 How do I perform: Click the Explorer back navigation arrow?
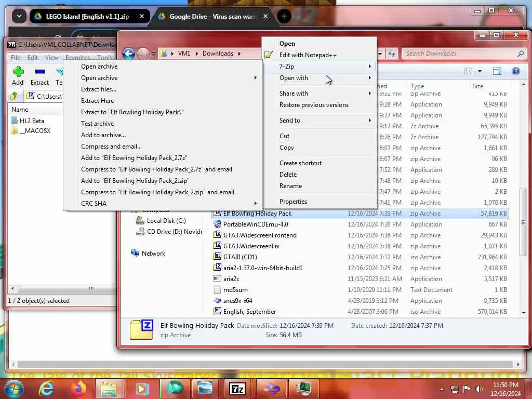coord(128,54)
